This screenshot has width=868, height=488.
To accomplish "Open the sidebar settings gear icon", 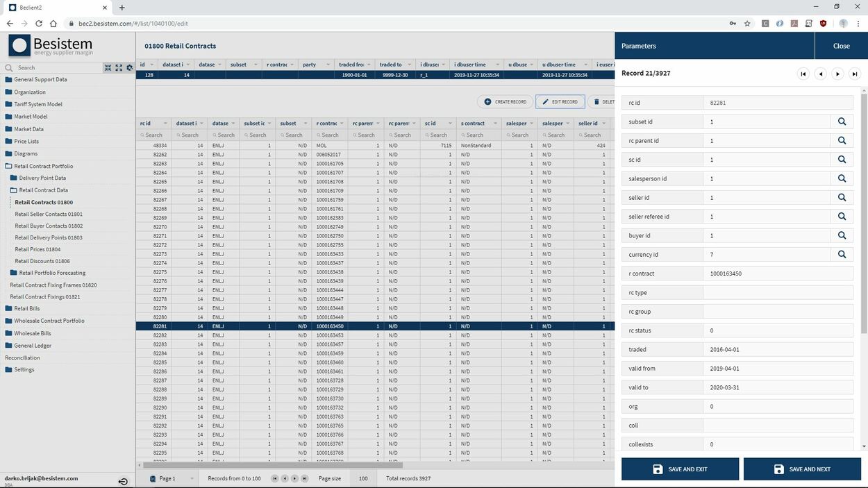I will (x=129, y=67).
